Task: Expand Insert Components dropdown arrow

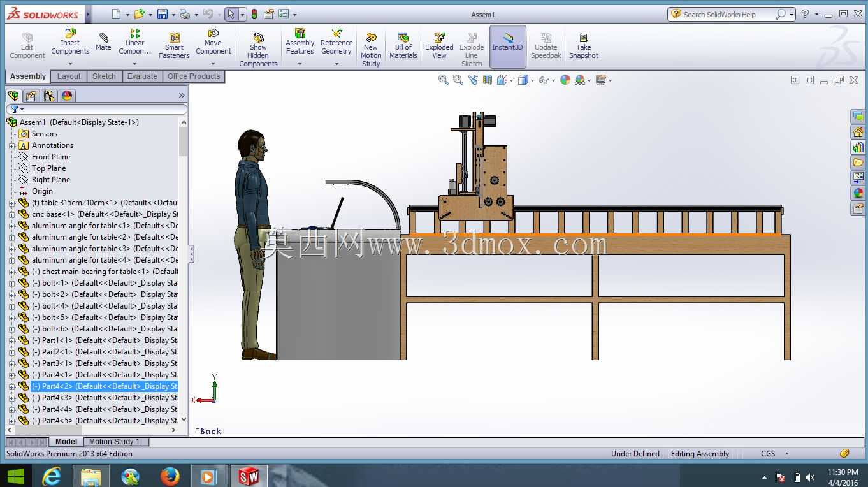Action: (x=70, y=64)
